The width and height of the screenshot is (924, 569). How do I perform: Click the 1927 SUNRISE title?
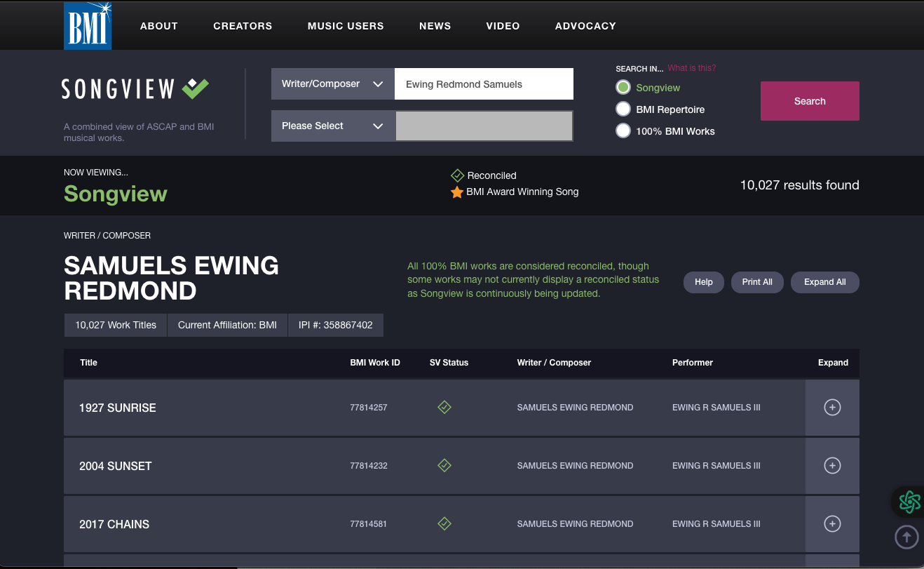point(118,408)
